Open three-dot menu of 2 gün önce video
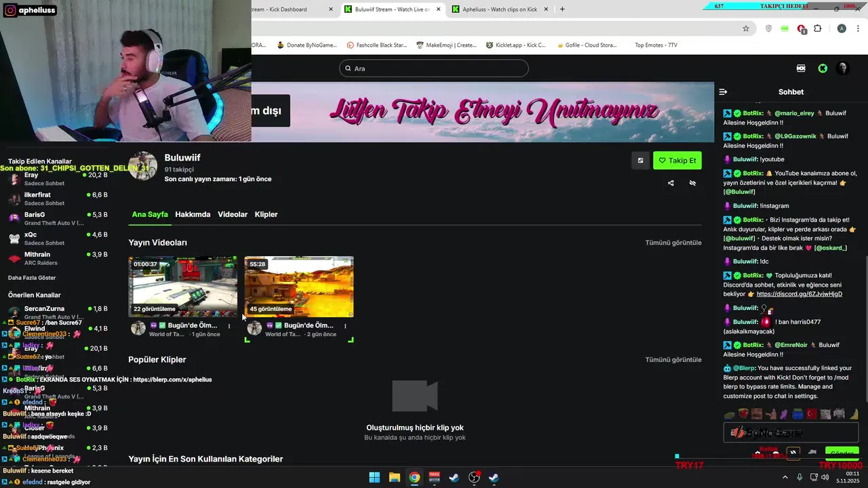The height and width of the screenshot is (488, 868). (x=345, y=326)
